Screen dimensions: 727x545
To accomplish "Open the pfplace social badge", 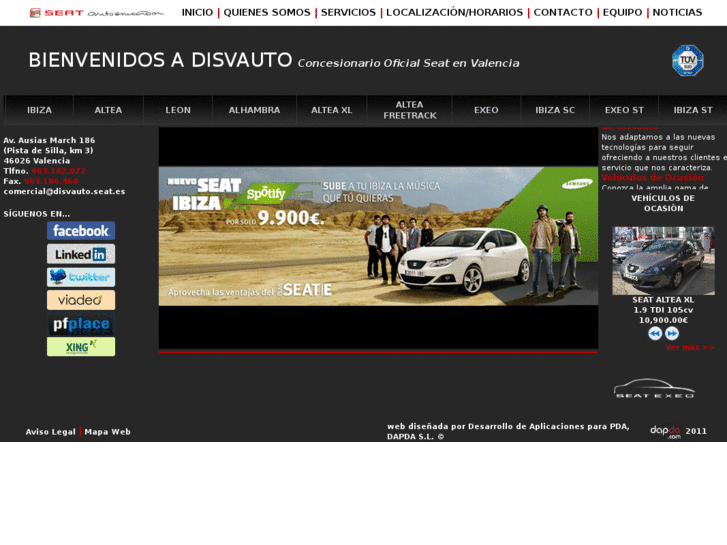I will click(x=81, y=324).
